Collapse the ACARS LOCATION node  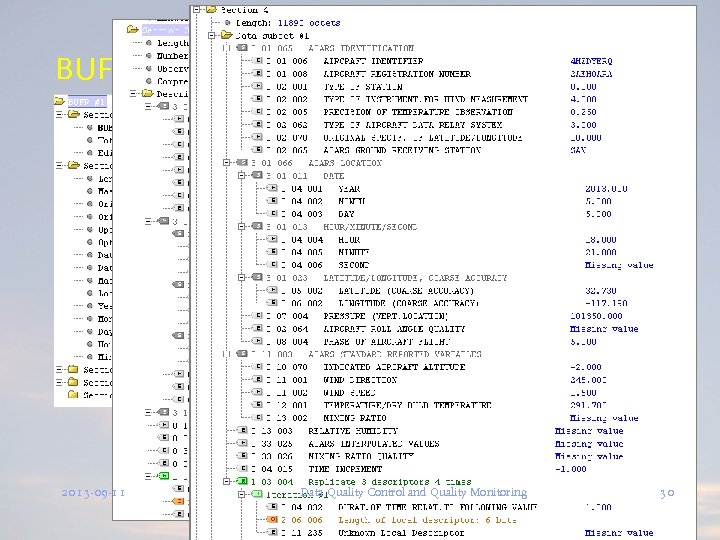(x=226, y=163)
